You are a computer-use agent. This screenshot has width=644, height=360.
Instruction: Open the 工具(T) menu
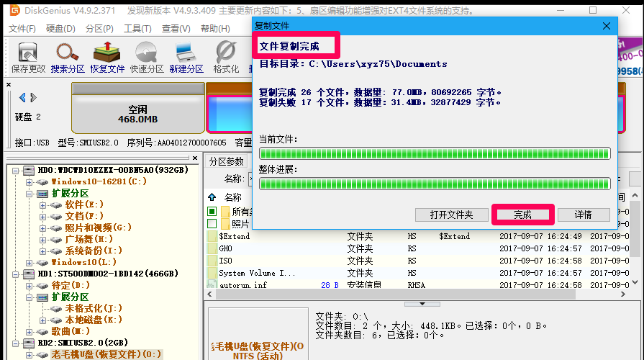tap(137, 28)
